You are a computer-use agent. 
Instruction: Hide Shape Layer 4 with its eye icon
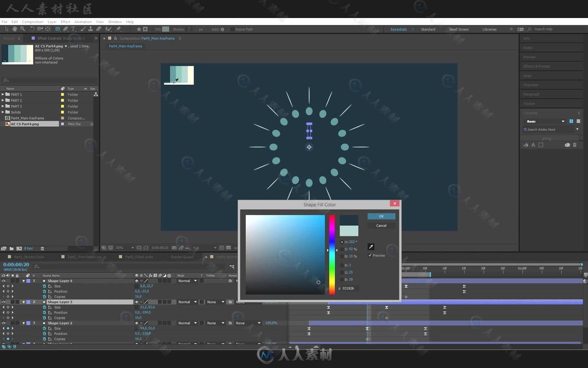click(x=4, y=281)
